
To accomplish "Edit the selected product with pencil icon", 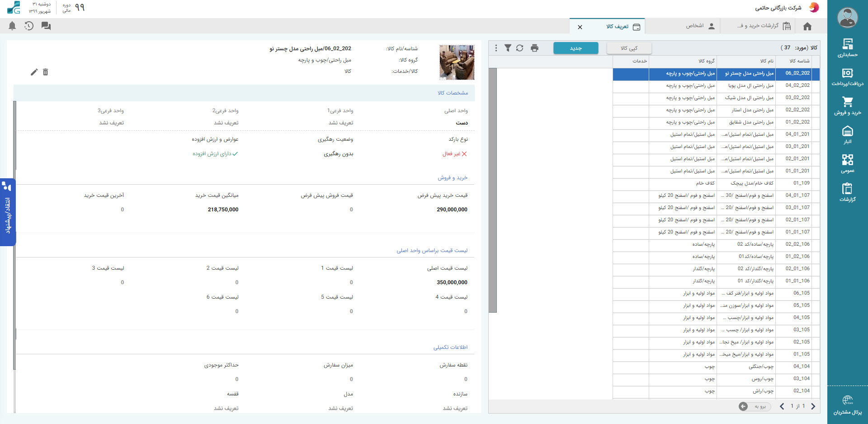I will 34,72.
